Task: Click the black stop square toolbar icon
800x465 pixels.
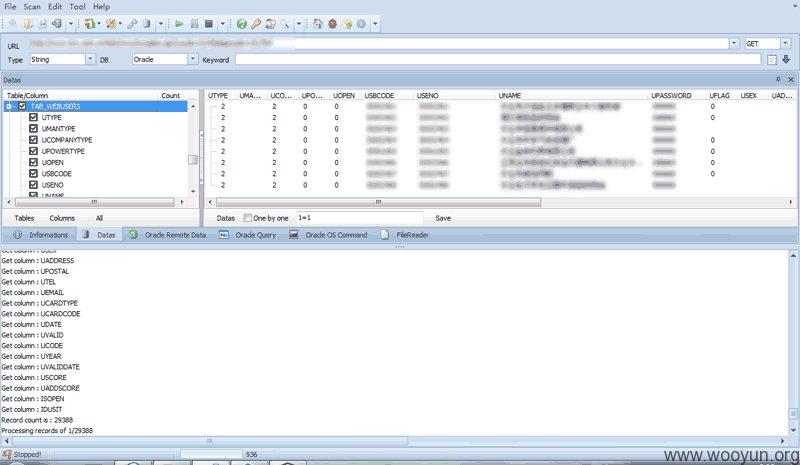Action: [209, 24]
